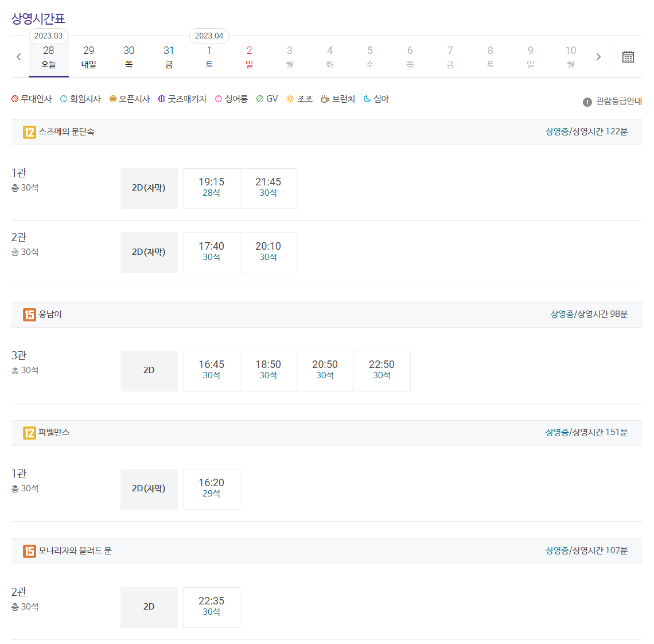Book the 18:50 웅남이 showing
Image resolution: width=654 pixels, height=644 pixels.
(268, 371)
